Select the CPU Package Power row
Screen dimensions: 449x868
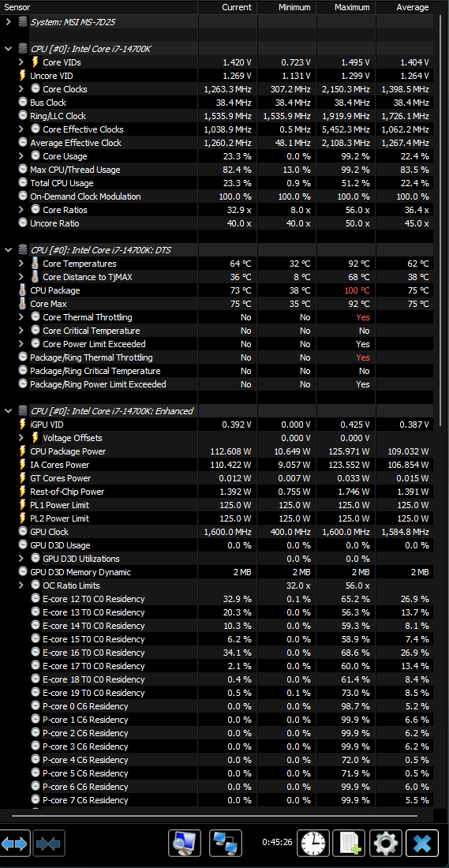click(217, 451)
